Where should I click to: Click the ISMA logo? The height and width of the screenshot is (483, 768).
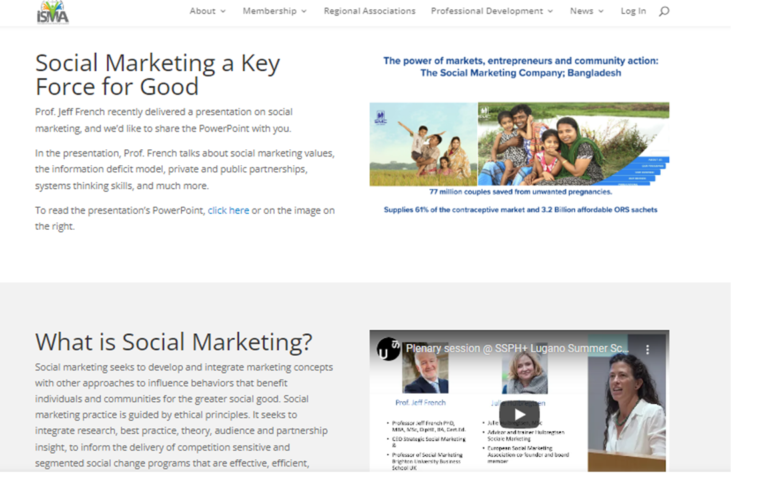coord(52,12)
